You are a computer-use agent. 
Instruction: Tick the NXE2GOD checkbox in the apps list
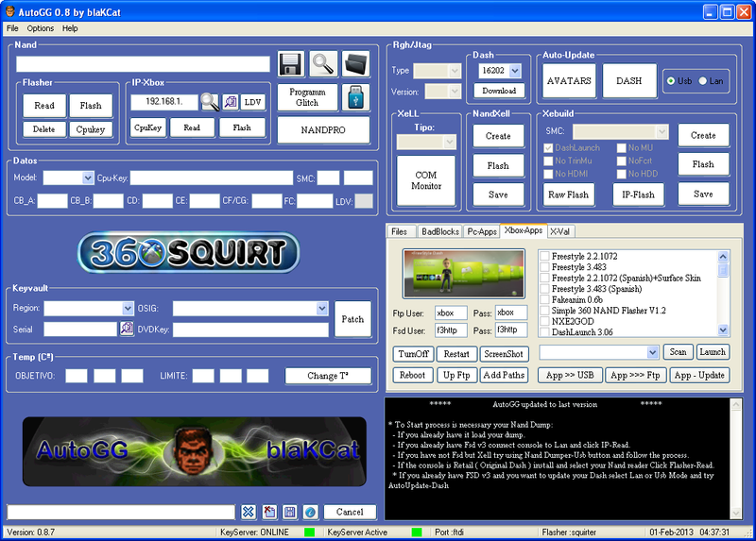[x=544, y=321]
